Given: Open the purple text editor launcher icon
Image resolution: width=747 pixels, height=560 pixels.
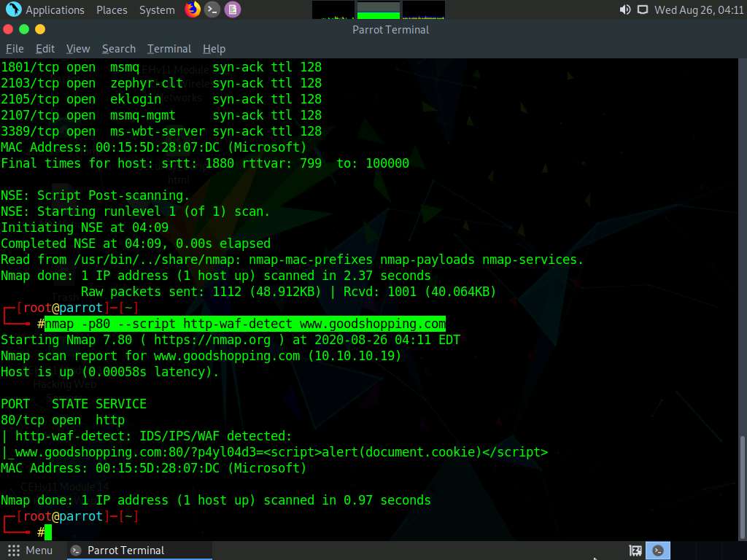Looking at the screenshot, I should pyautogui.click(x=233, y=9).
